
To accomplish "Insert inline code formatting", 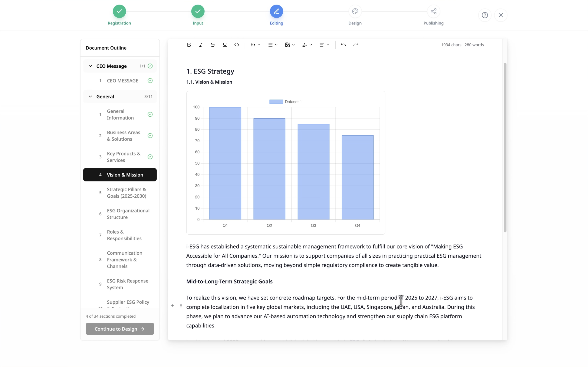I will coord(237,45).
